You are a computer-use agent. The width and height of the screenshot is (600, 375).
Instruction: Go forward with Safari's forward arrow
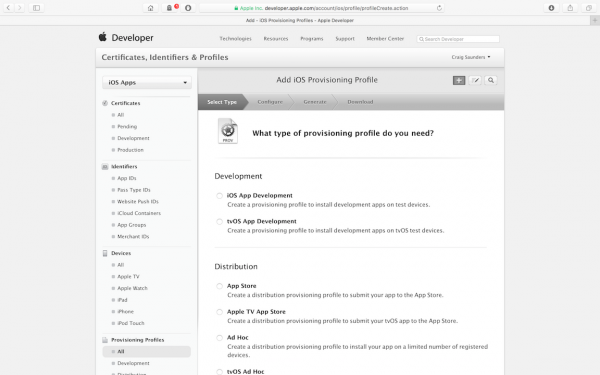(20, 8)
